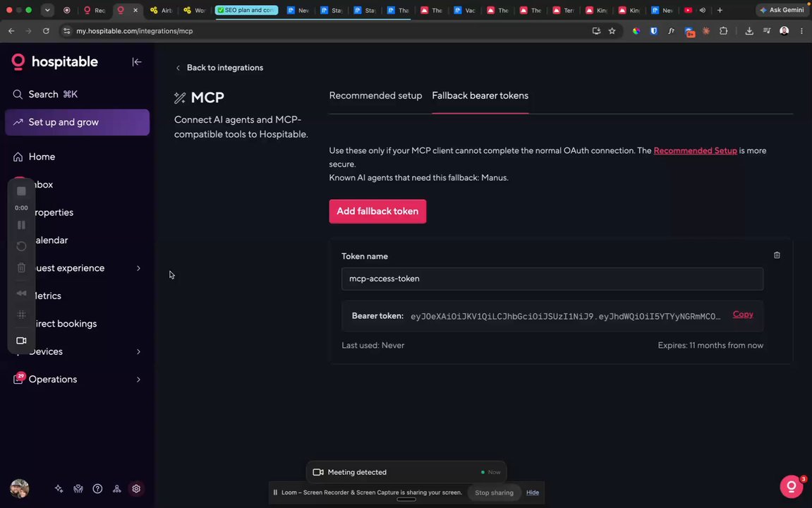Open the Hospitable chat support bubble
The image size is (812, 508).
[792, 486]
